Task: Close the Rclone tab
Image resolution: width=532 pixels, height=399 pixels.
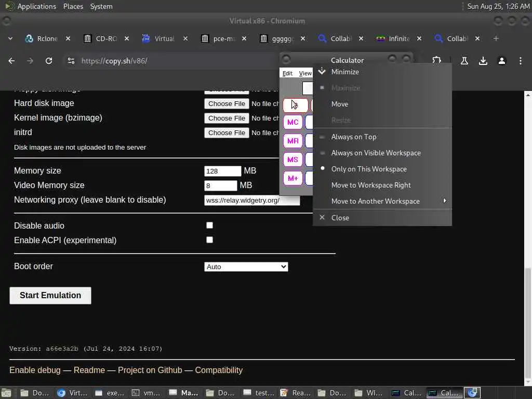Action: pyautogui.click(x=68, y=38)
